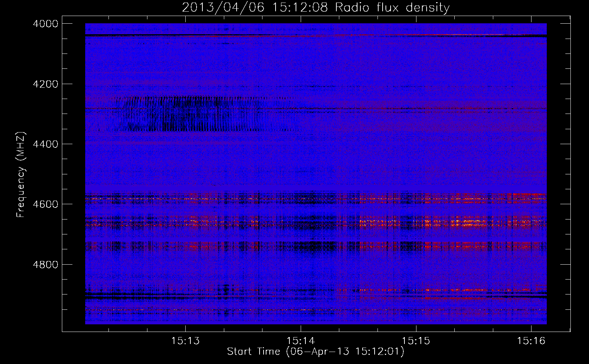Select the 4800 frequency axis label
The height and width of the screenshot is (364, 589).
(x=46, y=264)
